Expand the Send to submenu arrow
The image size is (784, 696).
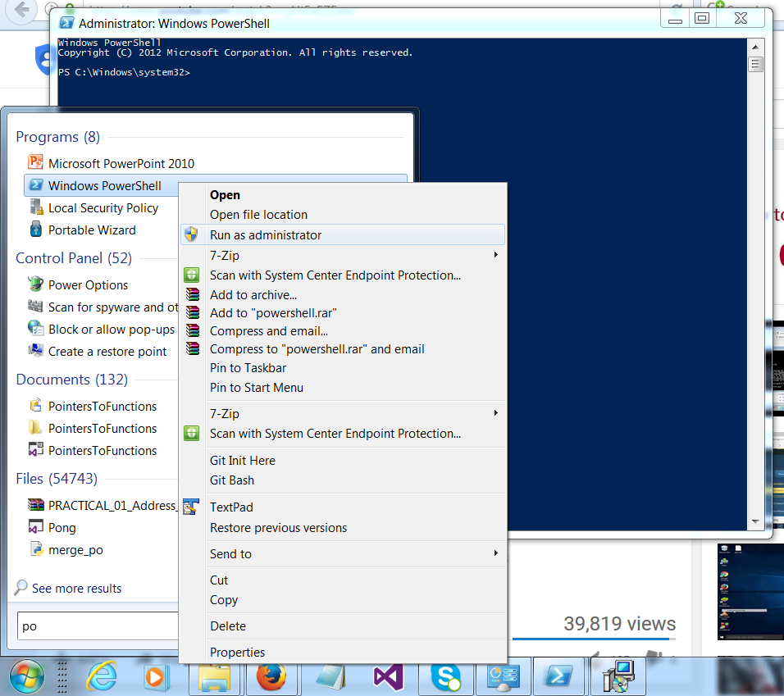point(495,553)
